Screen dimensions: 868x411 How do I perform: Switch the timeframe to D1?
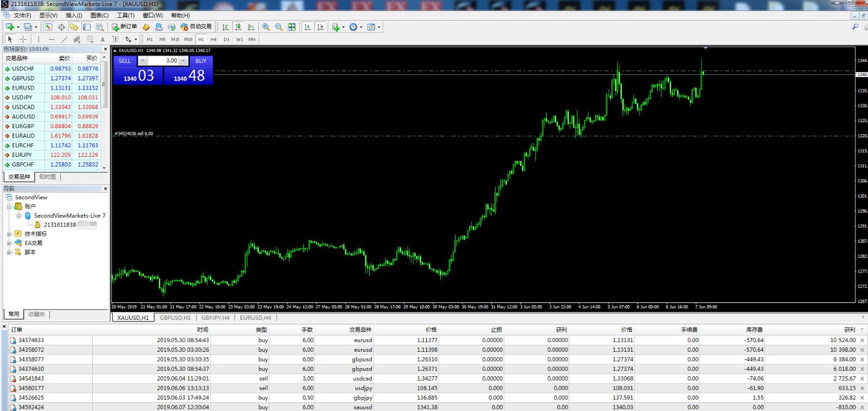(226, 39)
